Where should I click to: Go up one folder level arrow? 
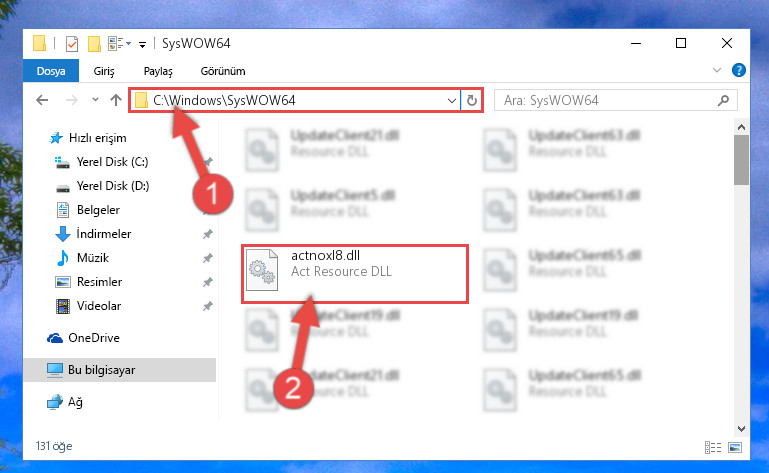coord(116,101)
